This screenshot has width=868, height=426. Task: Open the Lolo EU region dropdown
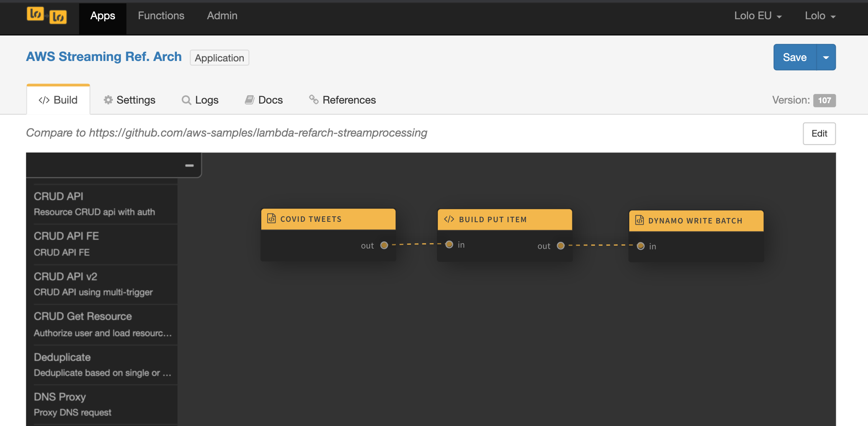tap(758, 16)
